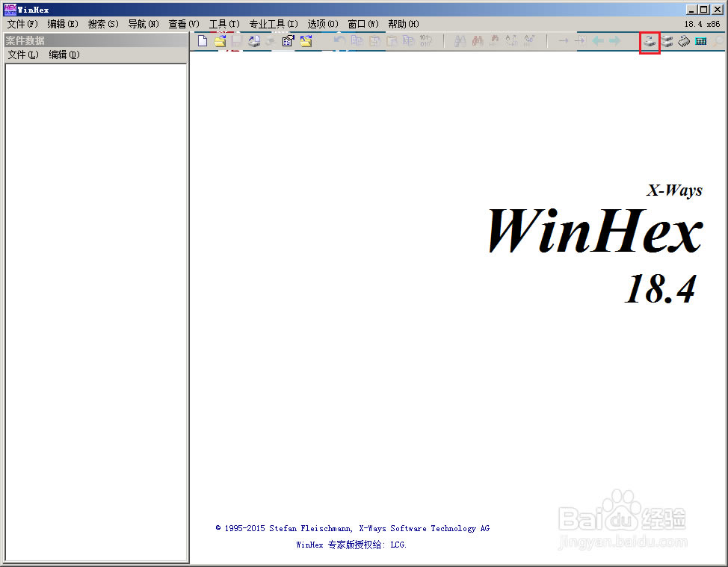Close the WinHex window

click(718, 9)
